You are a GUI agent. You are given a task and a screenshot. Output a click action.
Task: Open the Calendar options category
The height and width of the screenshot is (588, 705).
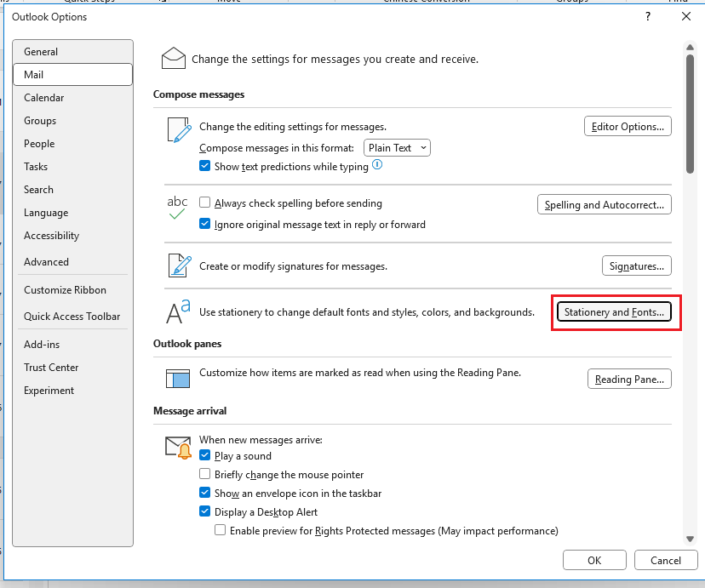[x=73, y=98]
